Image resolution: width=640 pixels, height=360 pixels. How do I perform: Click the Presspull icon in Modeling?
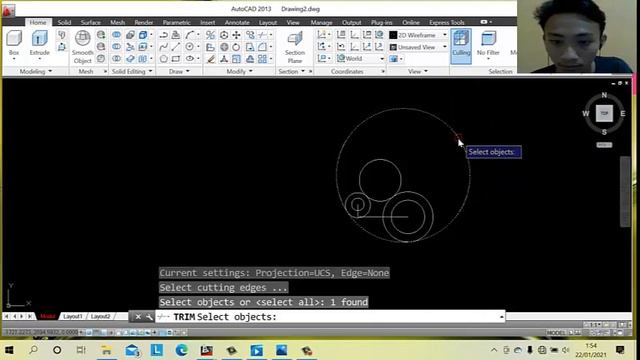62,47
